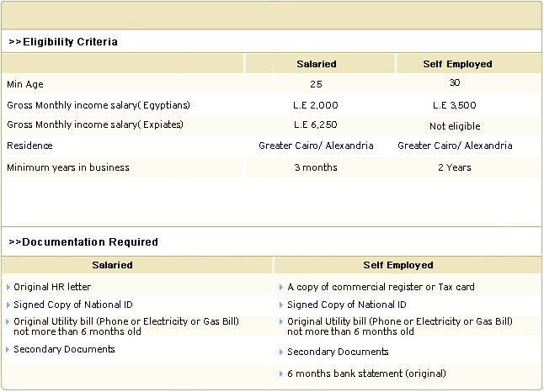Click the Salaried documentation column header
The image size is (544, 392).
click(112, 265)
